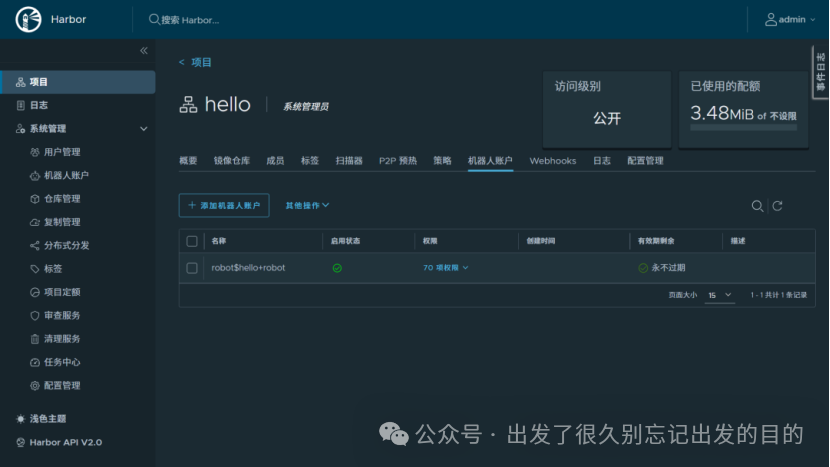
Task: Click the search magnifier in header
Action: (154, 20)
